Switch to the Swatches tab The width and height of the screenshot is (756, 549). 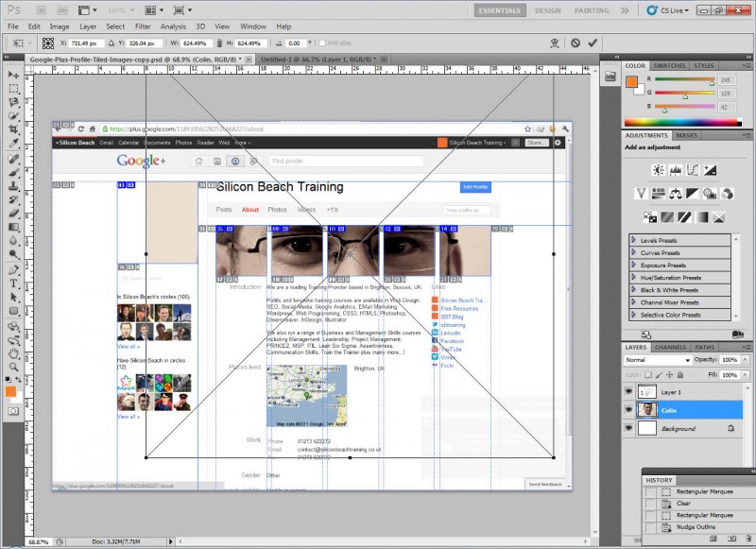coord(669,65)
